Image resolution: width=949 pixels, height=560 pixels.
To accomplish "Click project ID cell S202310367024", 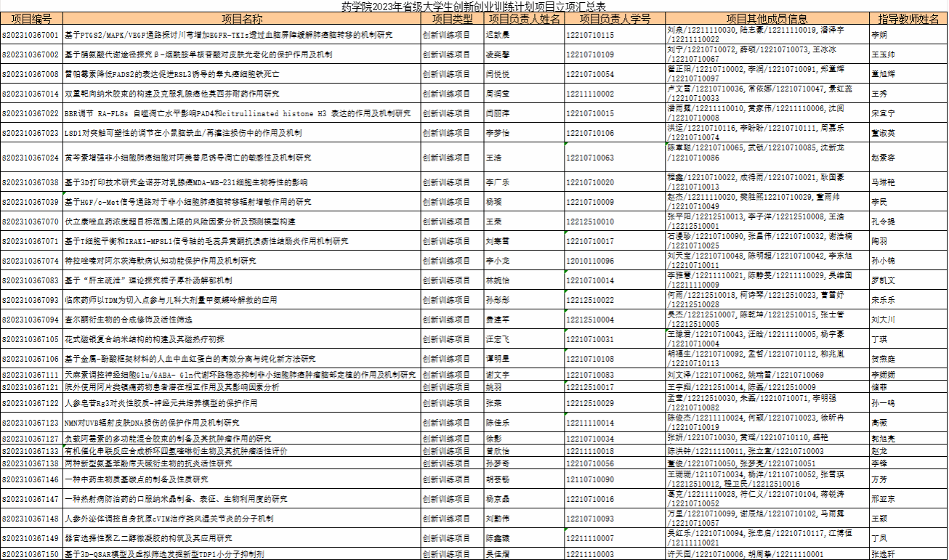I will click(31, 158).
